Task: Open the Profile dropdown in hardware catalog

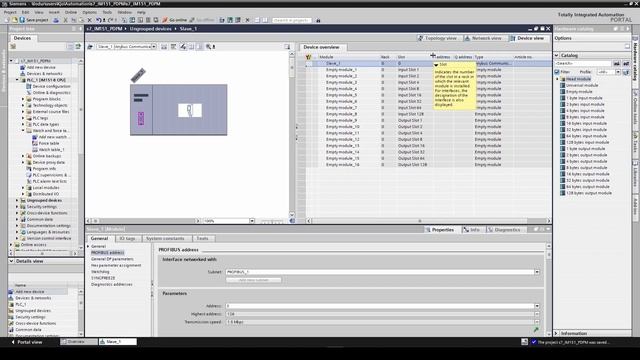Action: 618,72
